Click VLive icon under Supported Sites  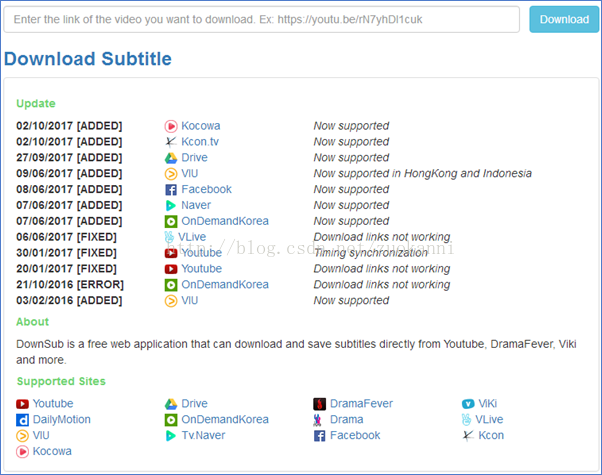(x=466, y=420)
